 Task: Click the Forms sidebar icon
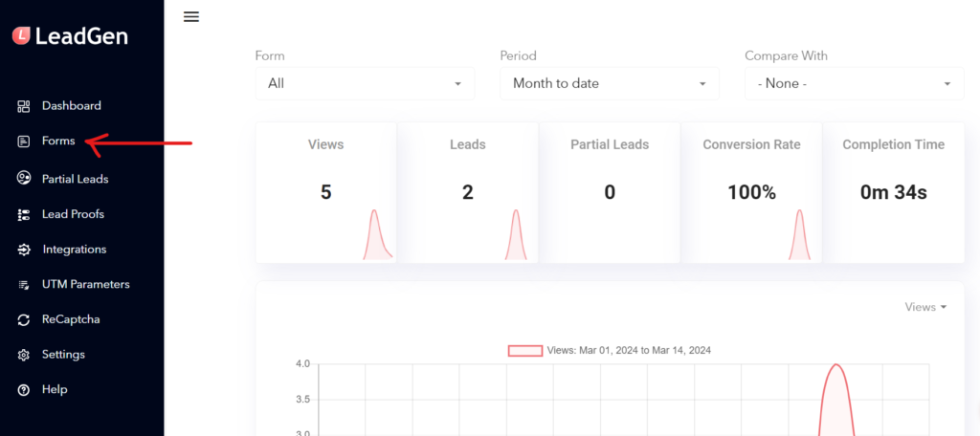(23, 142)
